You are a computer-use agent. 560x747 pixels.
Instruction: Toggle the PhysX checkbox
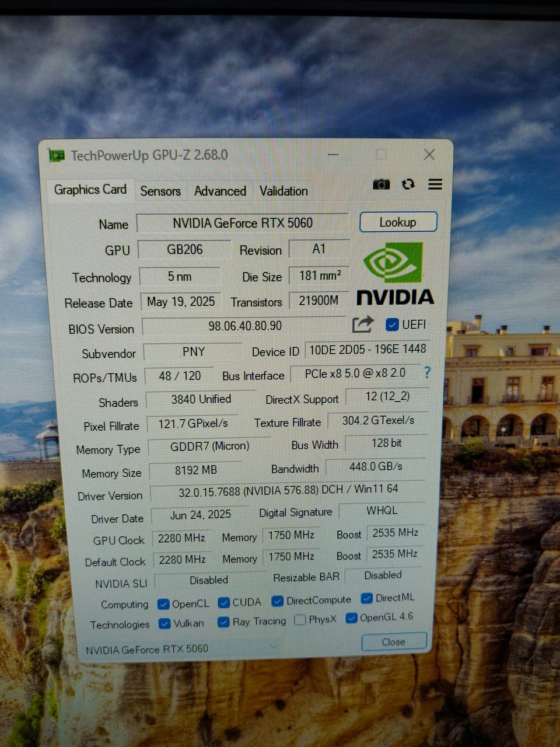[x=300, y=620]
